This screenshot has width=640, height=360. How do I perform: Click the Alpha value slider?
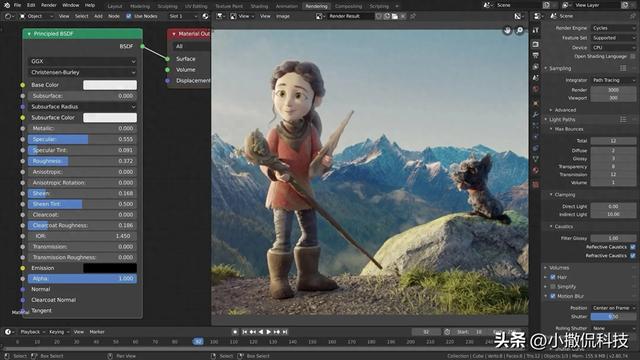(82, 278)
